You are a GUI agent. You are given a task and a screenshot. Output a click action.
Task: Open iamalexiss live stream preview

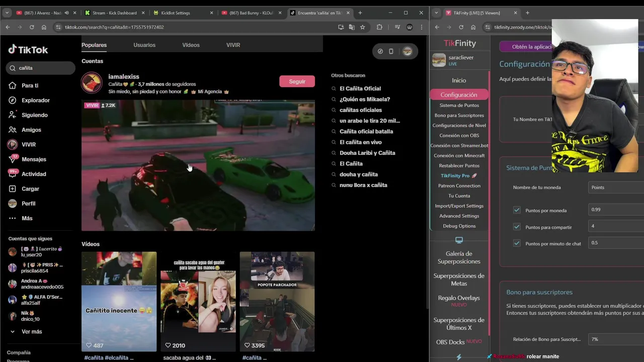click(198, 165)
